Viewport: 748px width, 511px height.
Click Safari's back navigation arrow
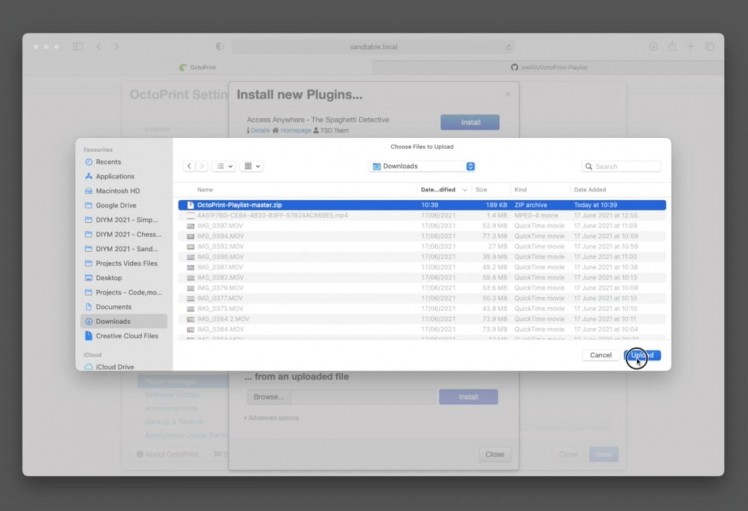coord(99,46)
